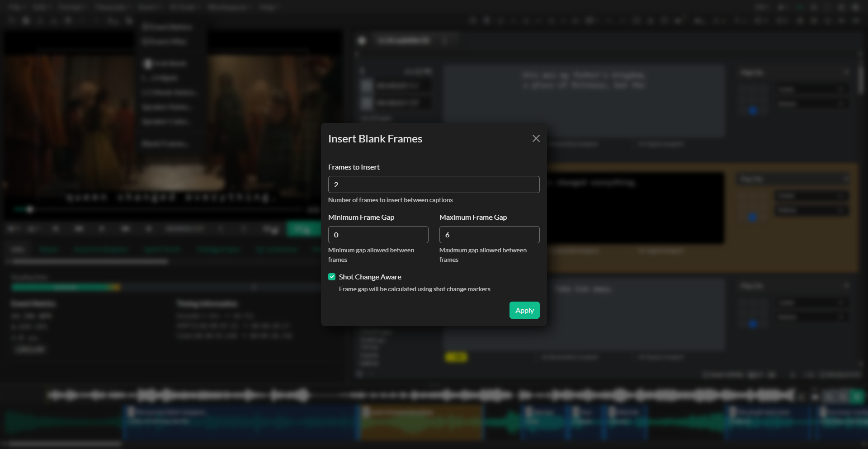The height and width of the screenshot is (449, 868).
Task: Collapse the right panel using its chevron
Action: click(847, 72)
